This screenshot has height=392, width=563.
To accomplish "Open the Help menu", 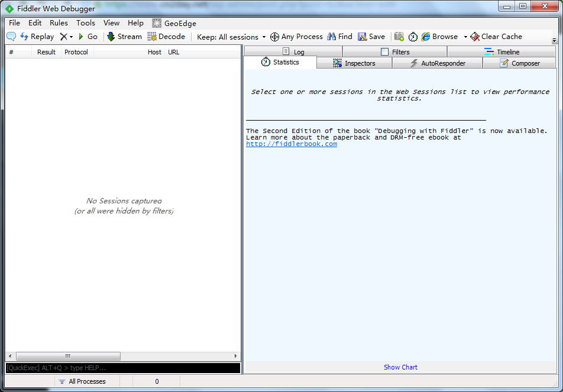I will (x=135, y=23).
